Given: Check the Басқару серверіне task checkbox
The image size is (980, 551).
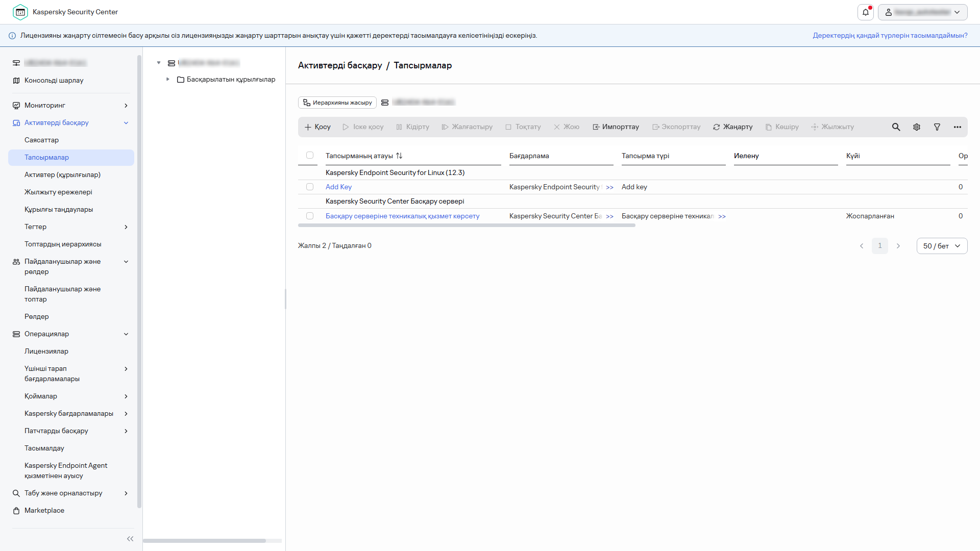Looking at the screenshot, I should coord(310,216).
